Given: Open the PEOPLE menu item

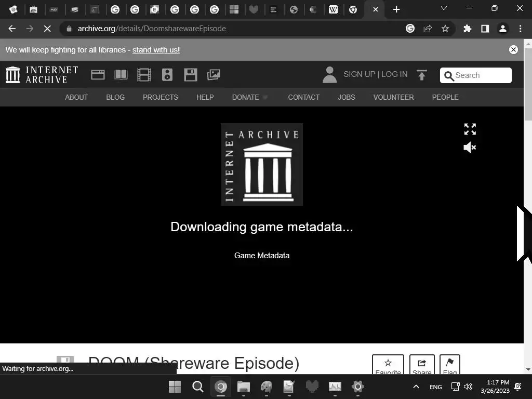Looking at the screenshot, I should (x=445, y=97).
